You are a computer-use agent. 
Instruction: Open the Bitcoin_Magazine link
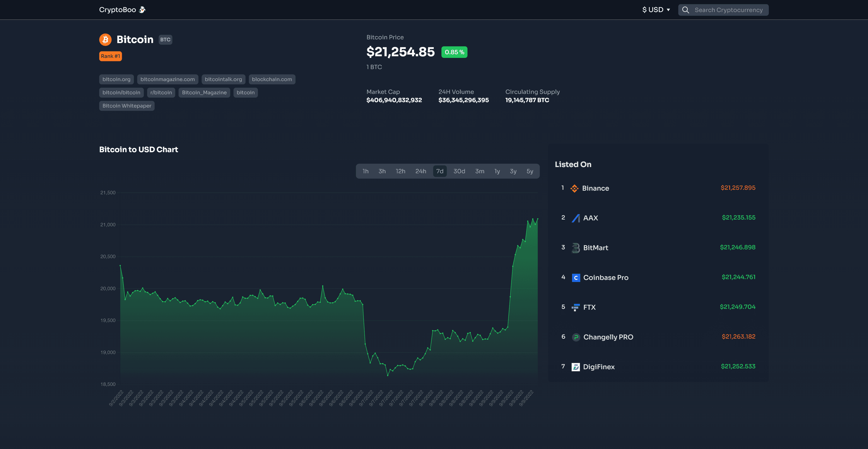pos(204,92)
